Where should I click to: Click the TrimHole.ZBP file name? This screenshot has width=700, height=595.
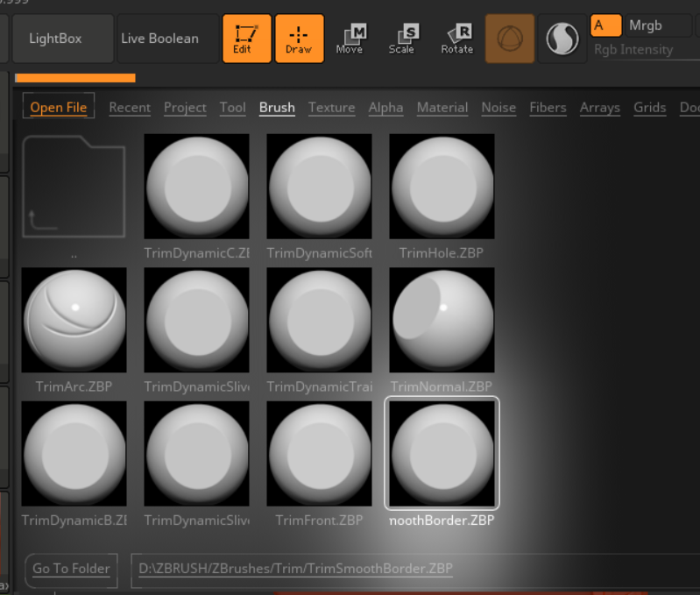pyautogui.click(x=441, y=253)
